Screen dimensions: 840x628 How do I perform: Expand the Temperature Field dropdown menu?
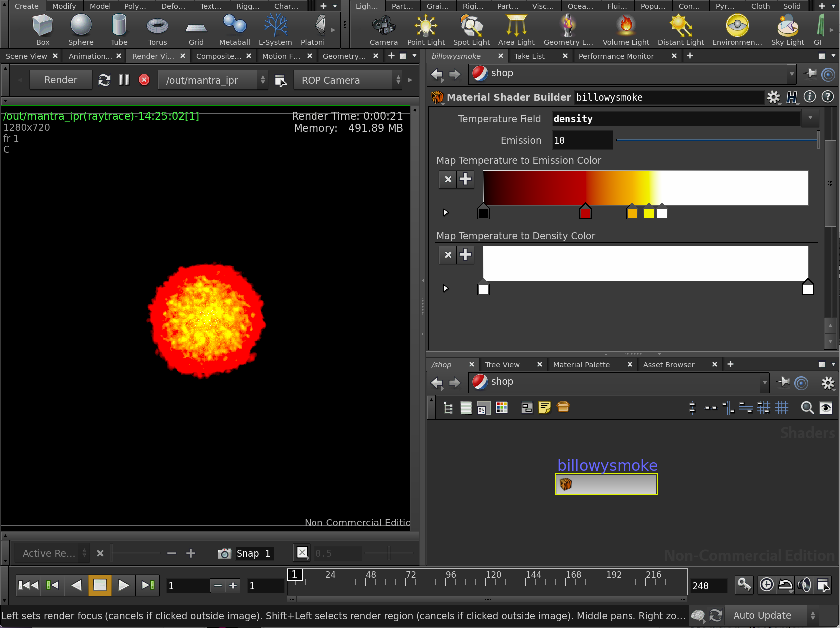click(x=810, y=118)
